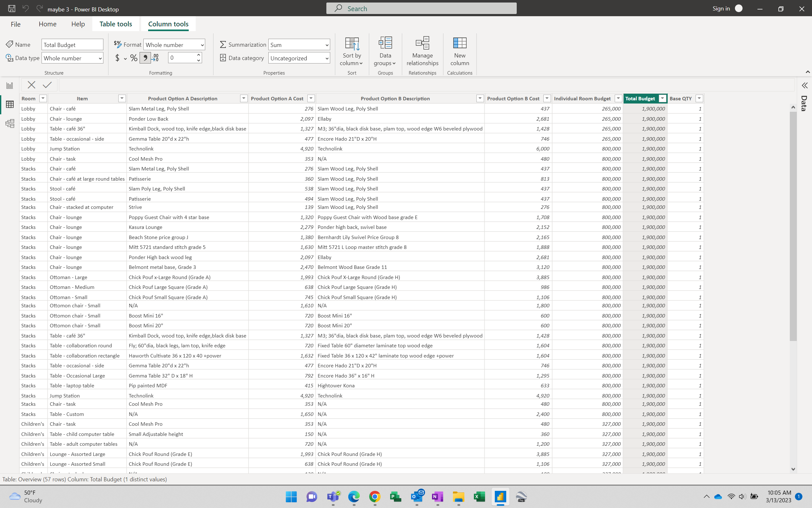Switch to the Home tab
Viewport: 812px width, 508px height.
coord(47,24)
